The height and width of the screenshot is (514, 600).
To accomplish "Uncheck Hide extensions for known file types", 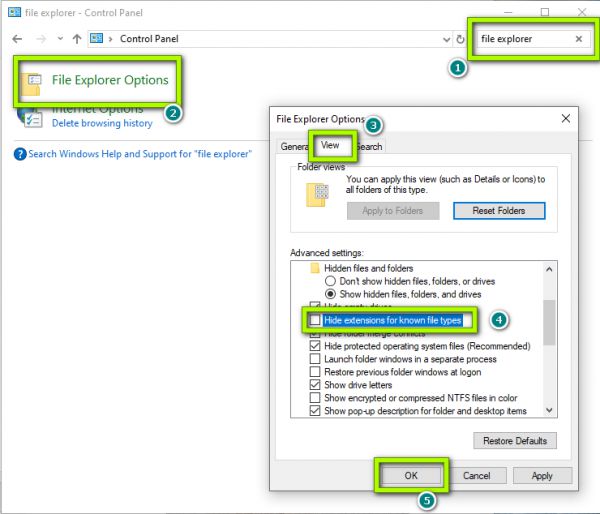I will (x=316, y=320).
